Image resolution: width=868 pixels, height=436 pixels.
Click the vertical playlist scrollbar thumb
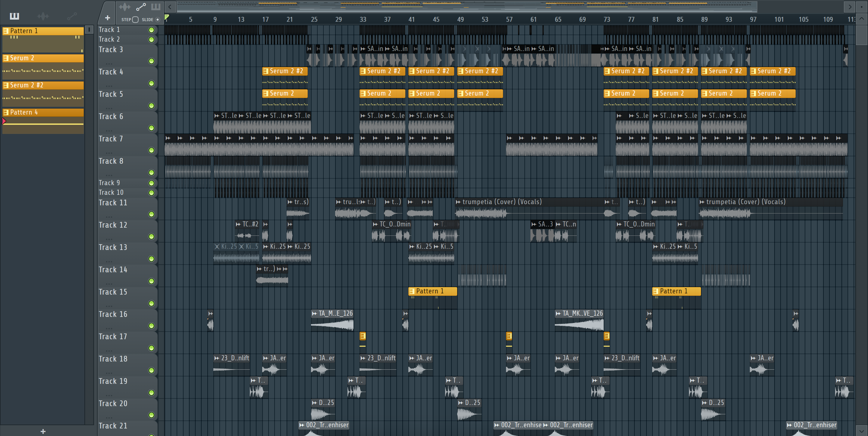(x=861, y=36)
